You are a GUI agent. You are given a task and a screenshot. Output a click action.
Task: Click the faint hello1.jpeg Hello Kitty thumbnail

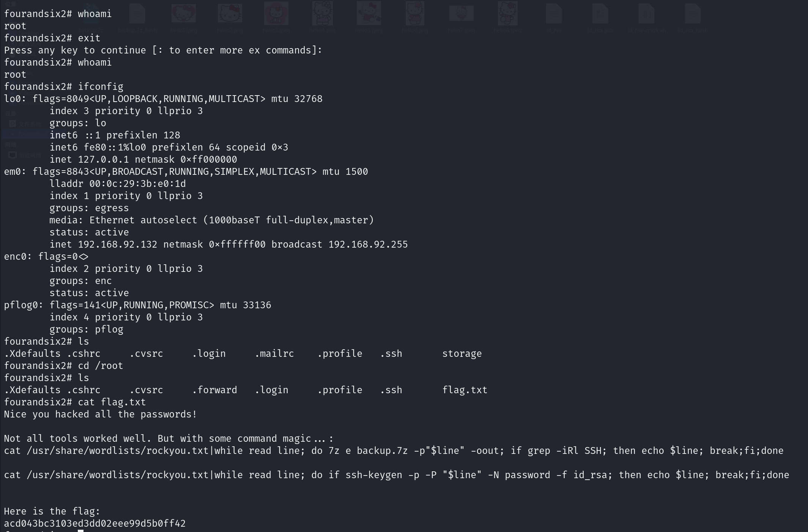point(184,14)
